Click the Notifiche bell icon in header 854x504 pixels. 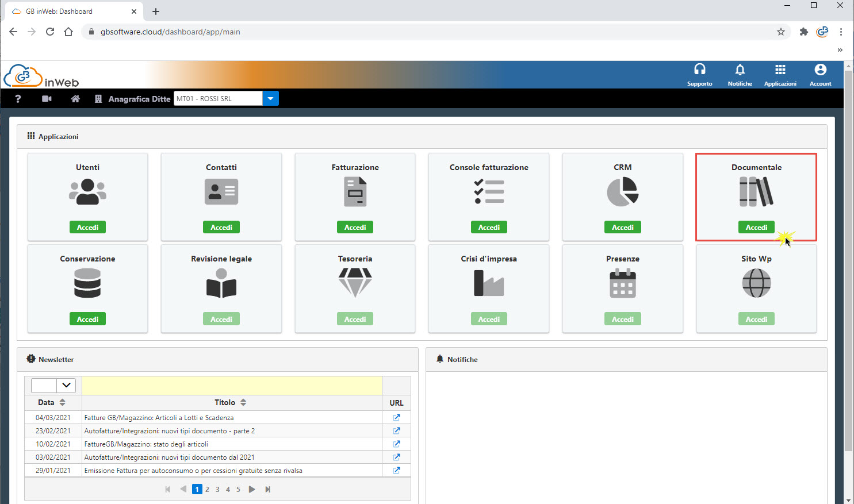click(x=740, y=70)
